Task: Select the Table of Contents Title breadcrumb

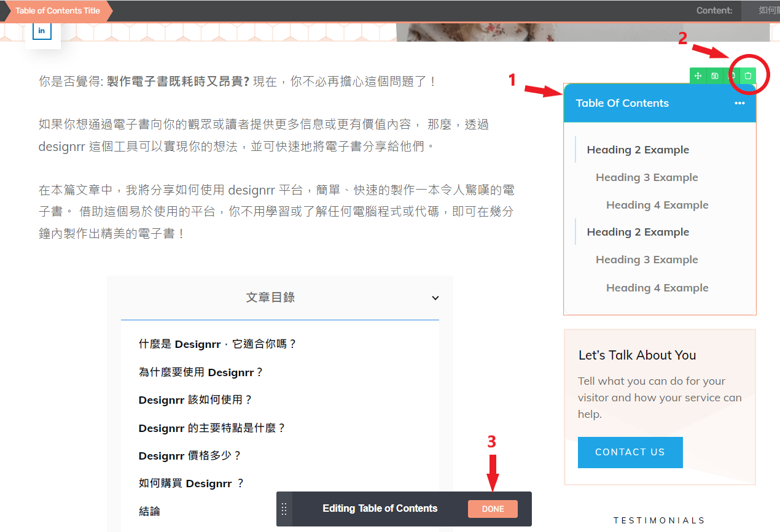Action: click(x=58, y=10)
